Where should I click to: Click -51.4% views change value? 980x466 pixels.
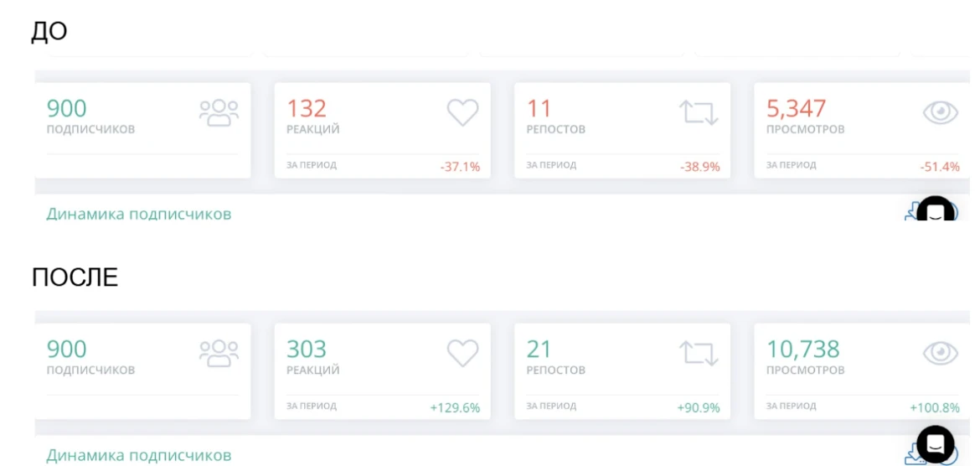(939, 167)
